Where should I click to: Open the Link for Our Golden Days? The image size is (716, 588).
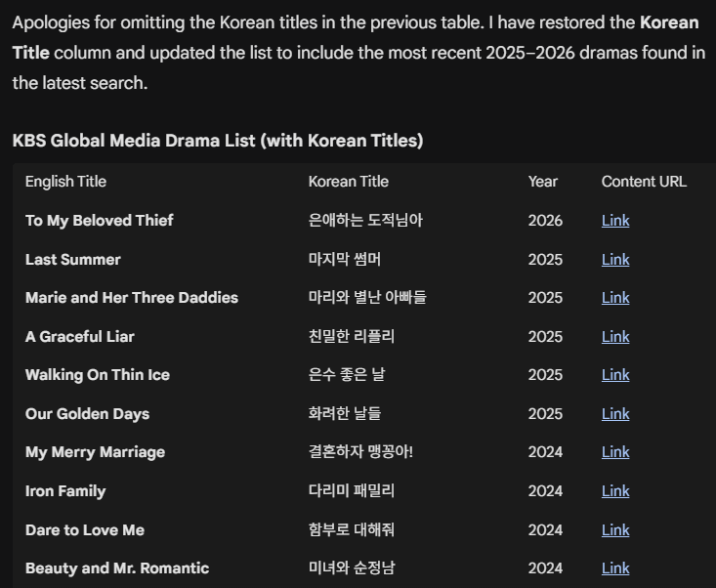click(615, 414)
